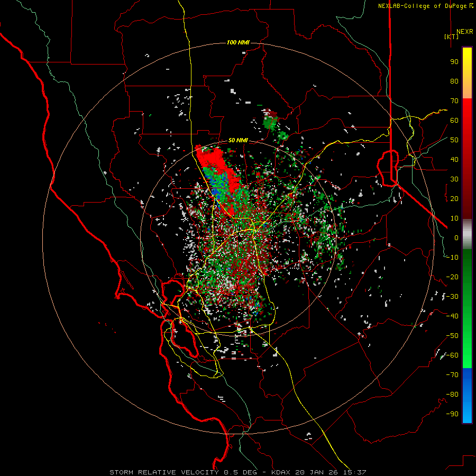Click the -10 value on velocity scale
This screenshot has width=476, height=476.
tap(452, 258)
